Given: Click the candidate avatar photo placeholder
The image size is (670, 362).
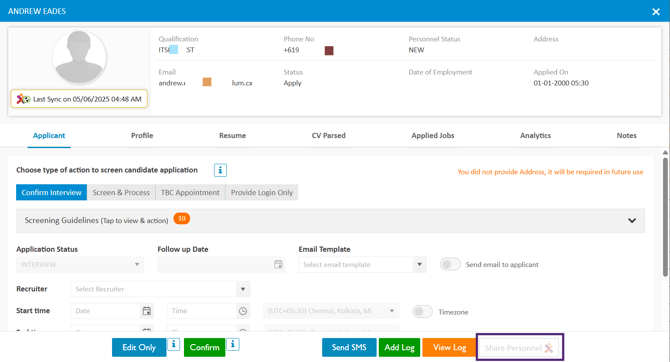Looking at the screenshot, I should pyautogui.click(x=79, y=58).
